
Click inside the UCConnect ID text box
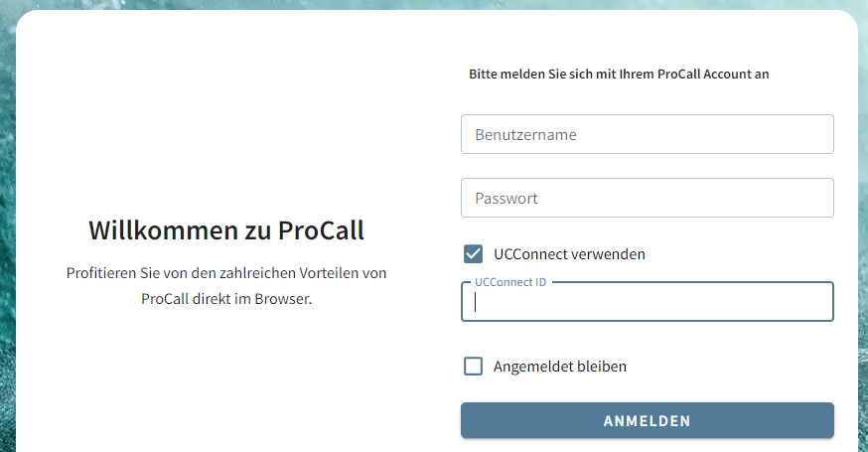[647, 303]
